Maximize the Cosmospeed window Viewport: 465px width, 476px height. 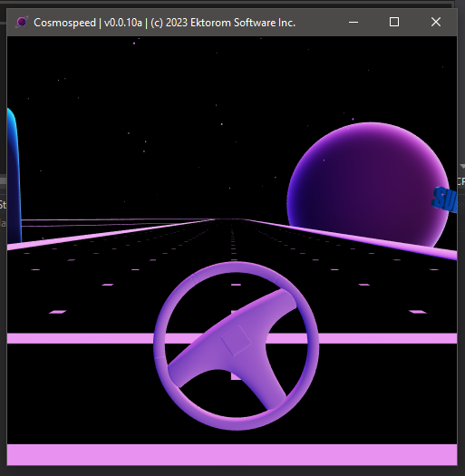click(394, 22)
